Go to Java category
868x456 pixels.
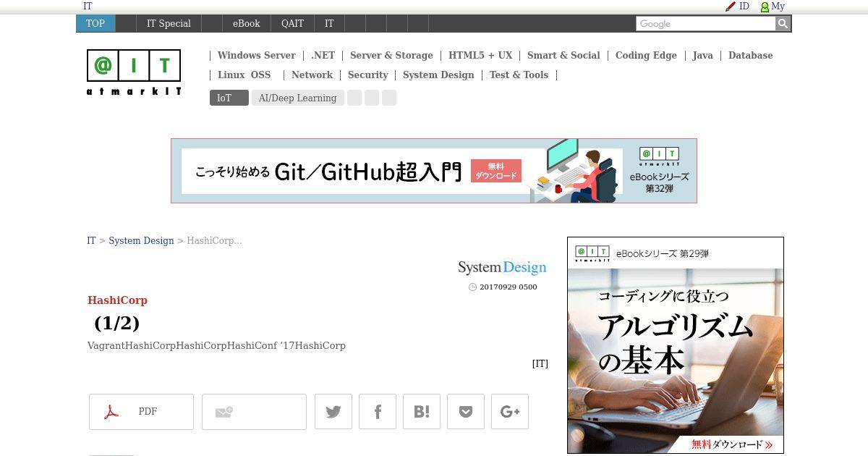[x=702, y=56]
